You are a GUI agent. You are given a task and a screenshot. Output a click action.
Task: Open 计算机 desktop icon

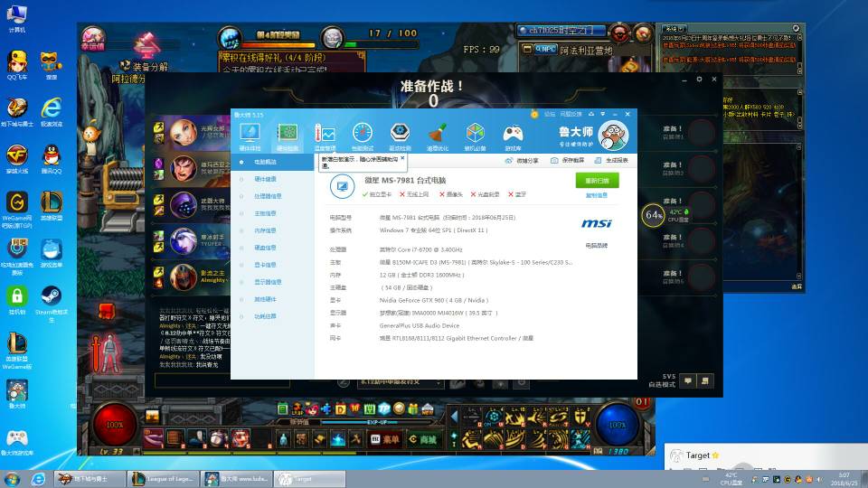click(17, 18)
